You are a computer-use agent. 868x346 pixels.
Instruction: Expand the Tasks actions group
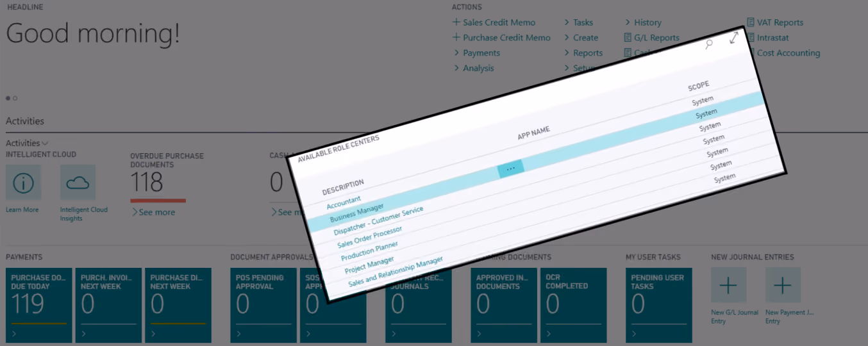579,22
